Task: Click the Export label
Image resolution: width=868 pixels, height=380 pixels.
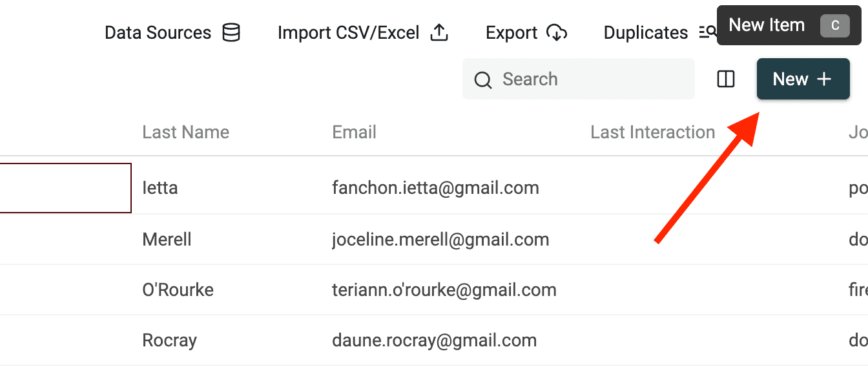Action: [x=512, y=33]
